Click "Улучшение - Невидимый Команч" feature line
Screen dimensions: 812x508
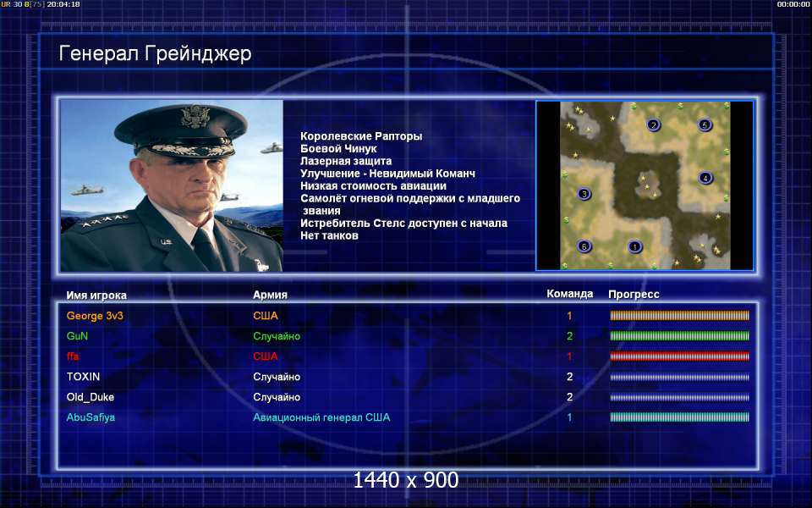point(388,174)
